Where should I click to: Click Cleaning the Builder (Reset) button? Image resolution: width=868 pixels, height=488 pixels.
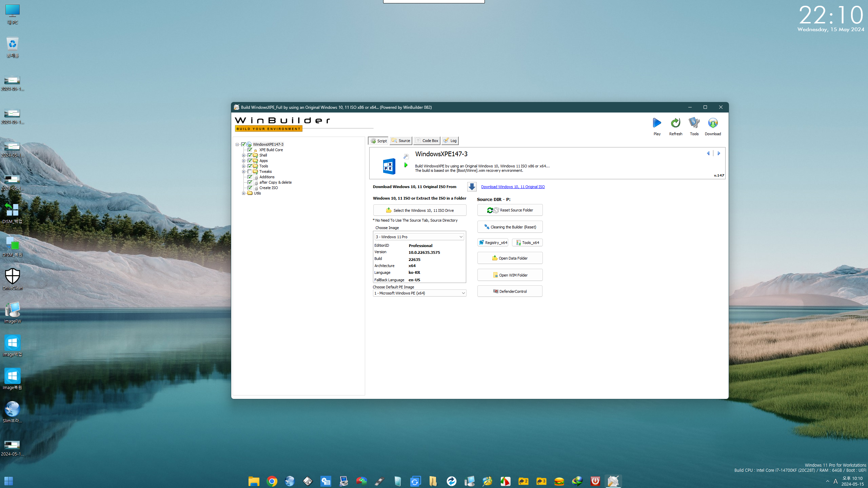point(510,227)
